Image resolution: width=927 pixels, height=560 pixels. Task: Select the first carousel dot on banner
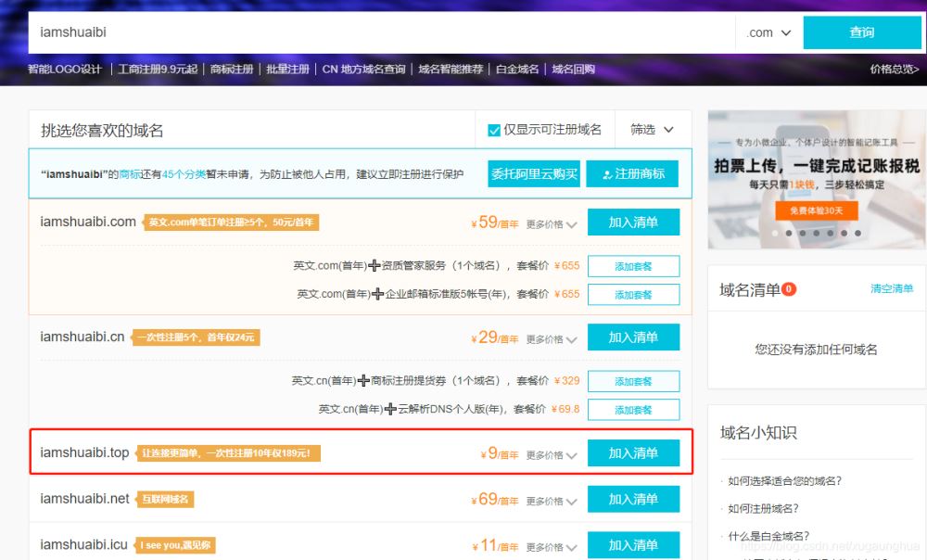777,234
